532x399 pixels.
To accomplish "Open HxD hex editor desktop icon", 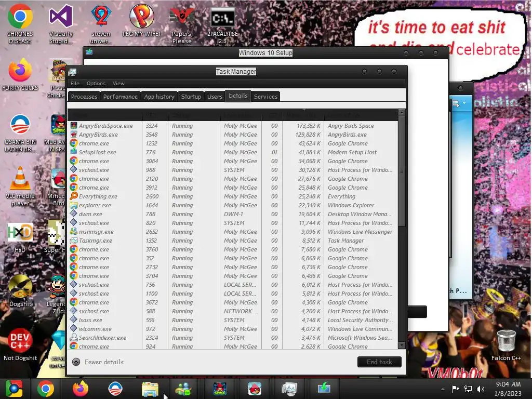I will pos(20,237).
